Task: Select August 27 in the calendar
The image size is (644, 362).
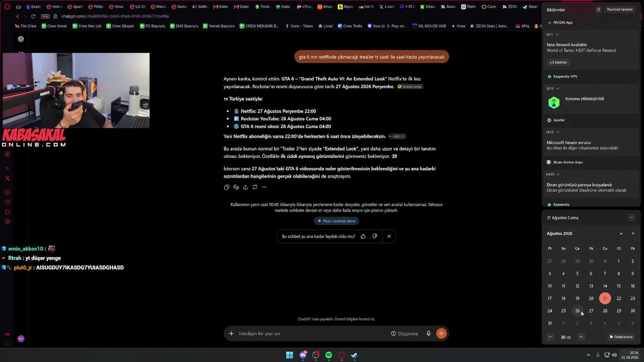Action: tap(591, 311)
